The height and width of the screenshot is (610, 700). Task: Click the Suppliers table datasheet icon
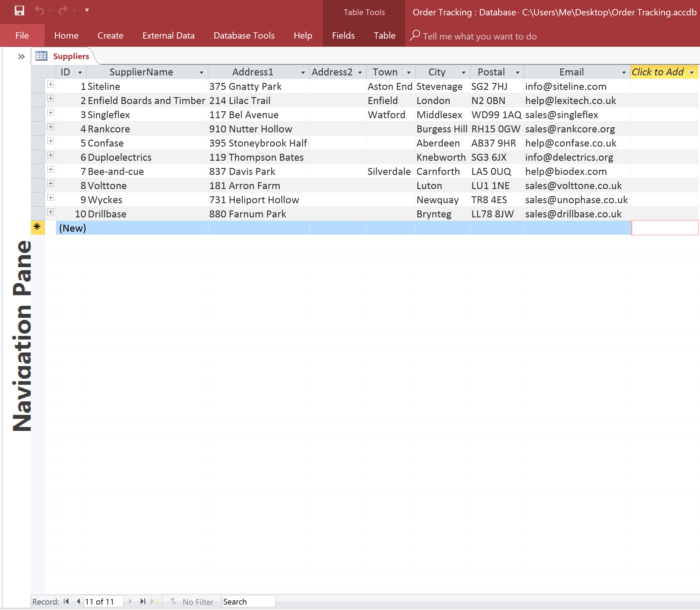[x=42, y=56]
